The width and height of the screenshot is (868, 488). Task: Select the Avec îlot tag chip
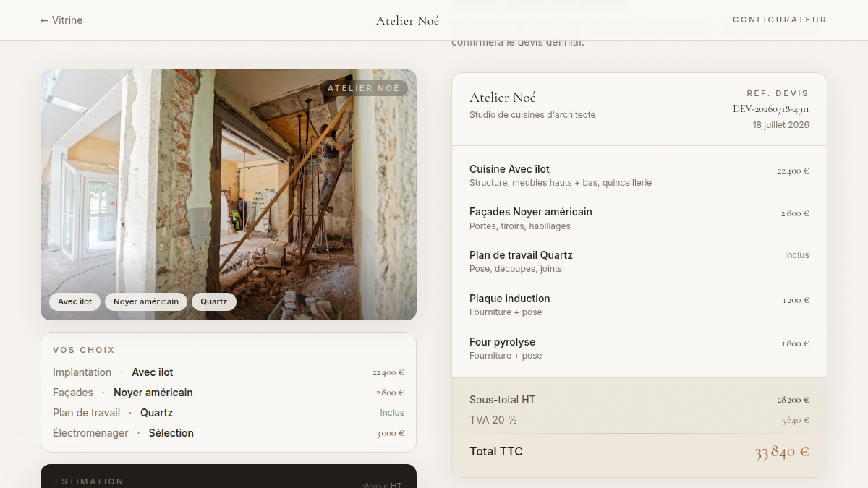click(75, 301)
